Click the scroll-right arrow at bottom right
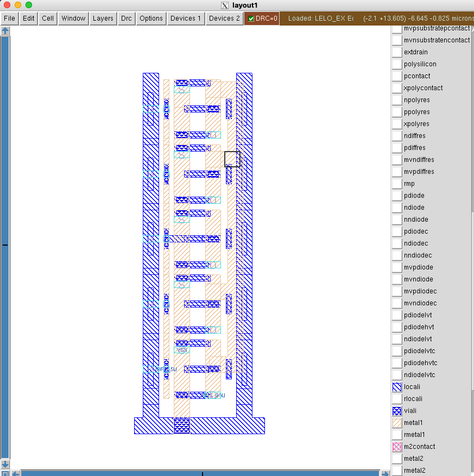 pyautogui.click(x=384, y=473)
